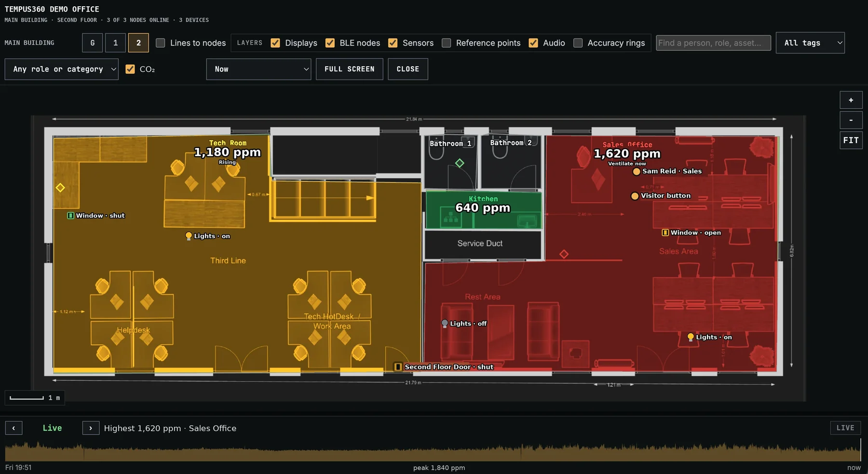Click the peak 1,840 ppm label
This screenshot has height=474, width=868.
click(x=439, y=468)
